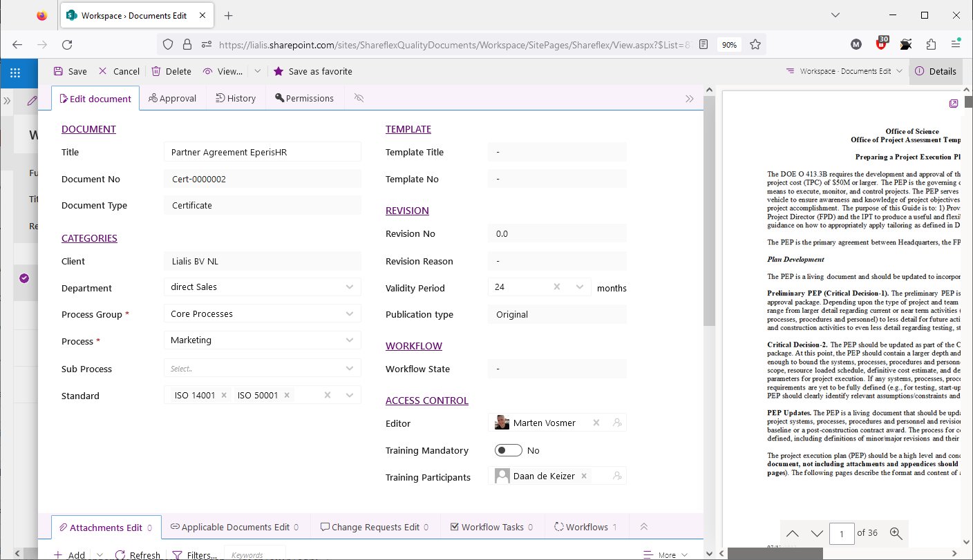This screenshot has height=560, width=973.
Task: Toggle Firefox reader view icon
Action: 703,44
